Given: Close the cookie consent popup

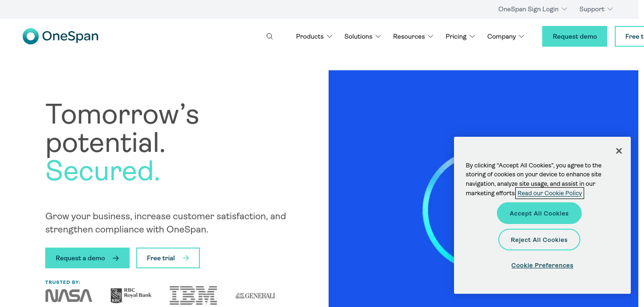Looking at the screenshot, I should (x=619, y=151).
